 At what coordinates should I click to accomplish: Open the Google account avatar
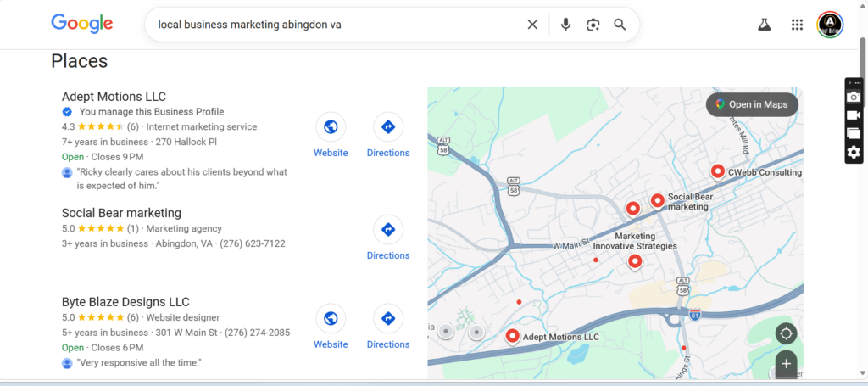(x=830, y=25)
